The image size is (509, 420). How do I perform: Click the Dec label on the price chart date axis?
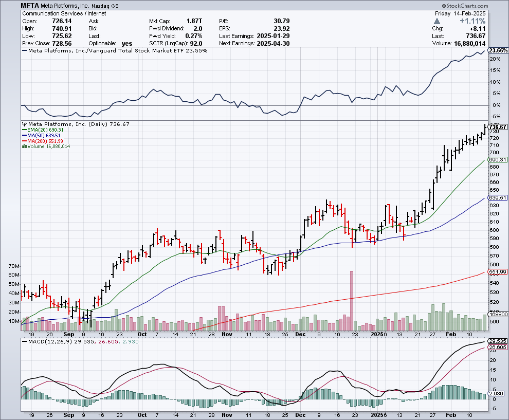301,334
